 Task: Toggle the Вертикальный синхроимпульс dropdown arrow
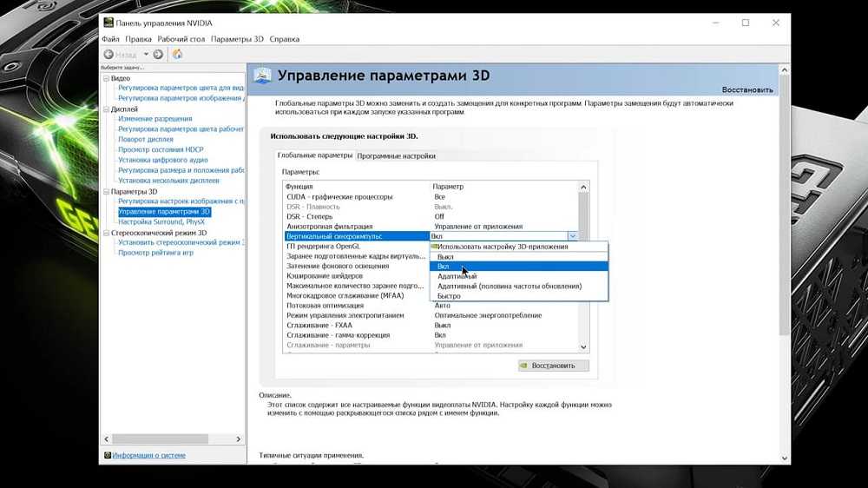pos(572,236)
